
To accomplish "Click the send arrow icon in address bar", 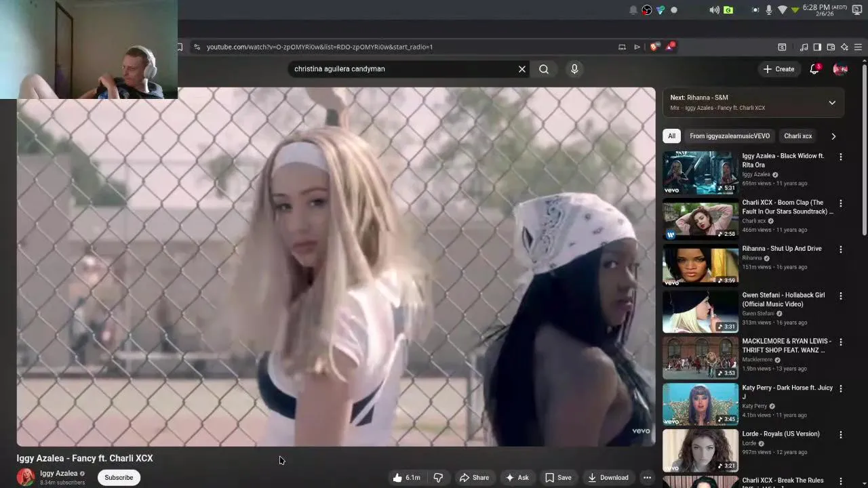I will 637,47.
